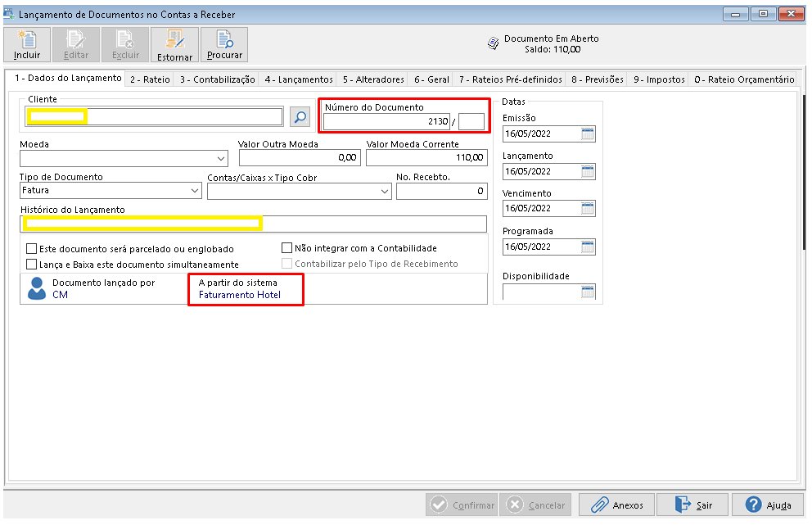Switch to '1 - Dados do Lançamento' tab
This screenshot has width=812, height=525.
(68, 79)
